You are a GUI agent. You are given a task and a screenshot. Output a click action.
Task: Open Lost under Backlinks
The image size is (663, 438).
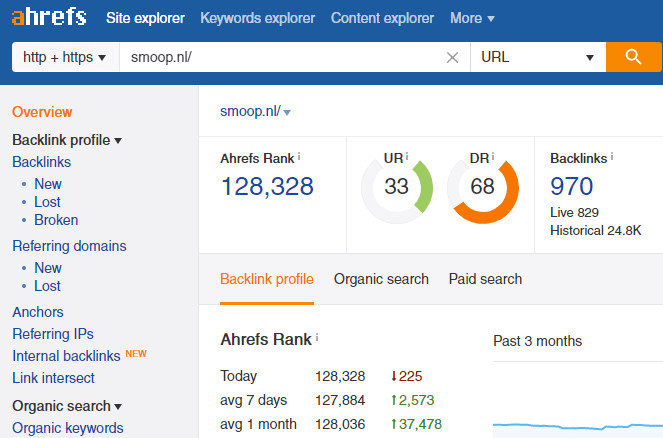[47, 202]
